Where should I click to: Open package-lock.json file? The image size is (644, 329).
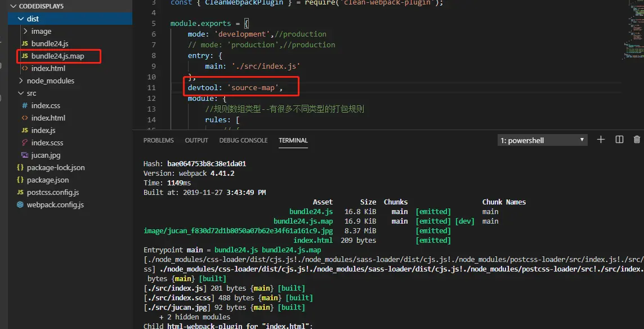[x=56, y=168]
